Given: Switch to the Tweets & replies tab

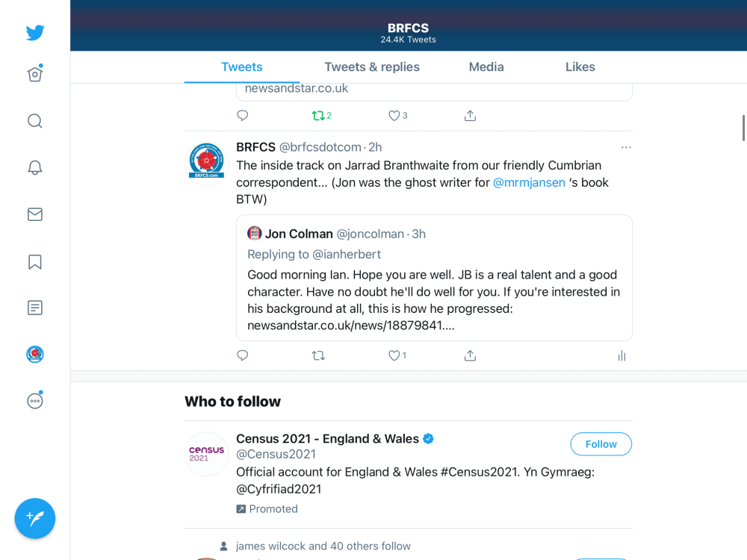Looking at the screenshot, I should click(x=372, y=67).
